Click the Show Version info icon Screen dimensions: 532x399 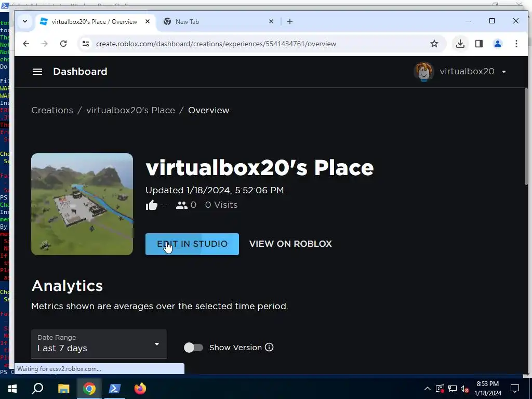pos(269,348)
